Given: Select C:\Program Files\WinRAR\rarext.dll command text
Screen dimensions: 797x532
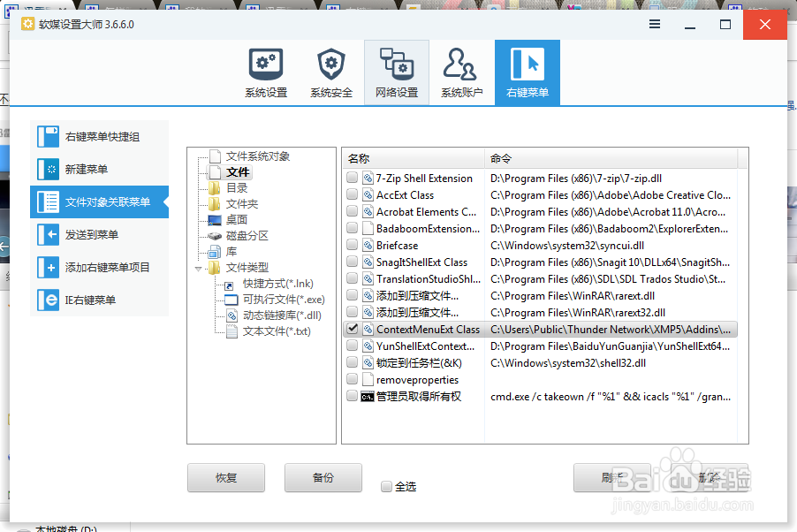Looking at the screenshot, I should coord(573,296).
